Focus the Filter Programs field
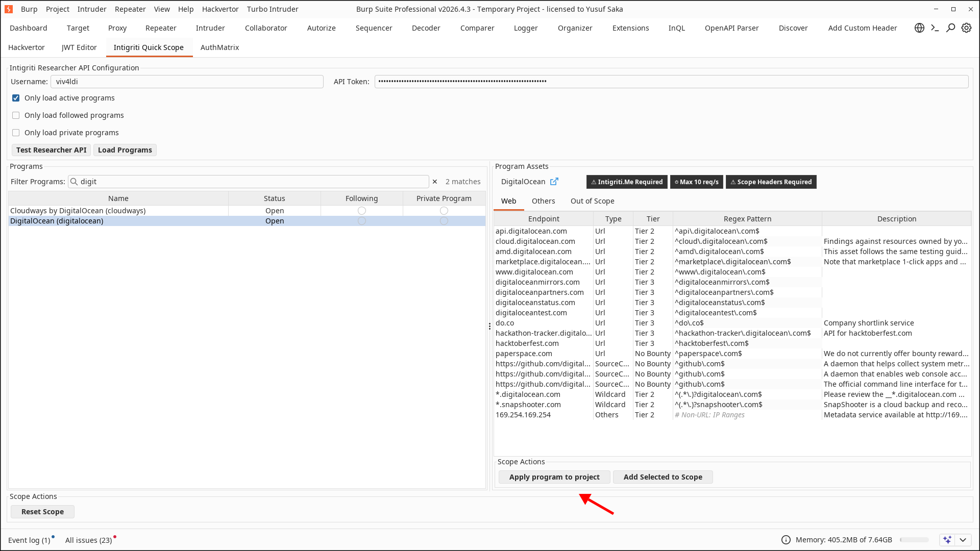 249,182
